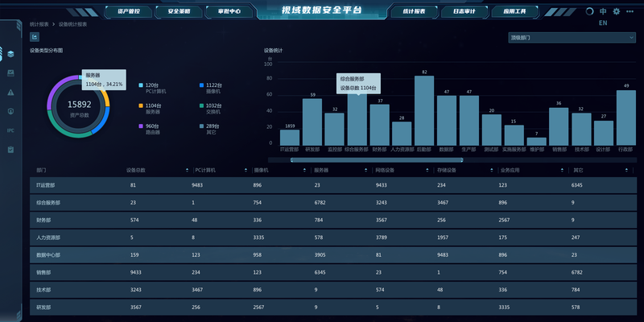Open the 资产管控 tab

(x=129, y=11)
